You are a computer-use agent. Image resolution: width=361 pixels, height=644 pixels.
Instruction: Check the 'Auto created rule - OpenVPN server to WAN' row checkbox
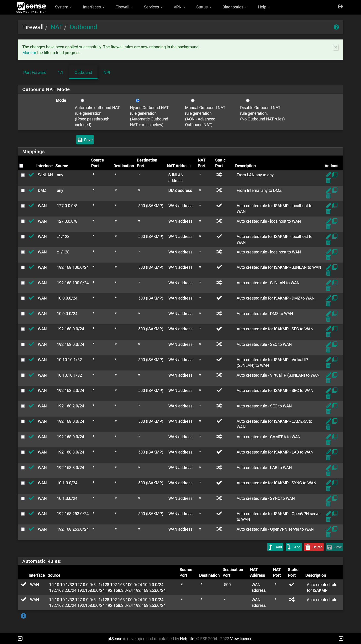tap(23, 529)
